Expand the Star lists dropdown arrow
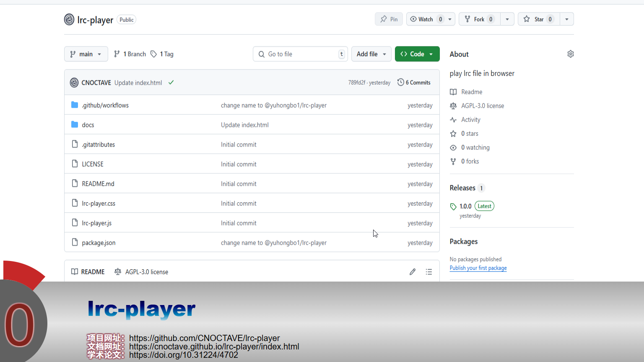 click(x=567, y=19)
